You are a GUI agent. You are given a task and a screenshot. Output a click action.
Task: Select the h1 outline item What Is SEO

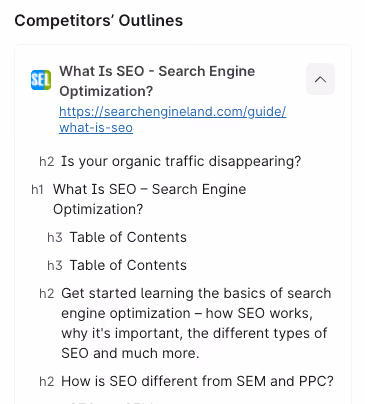coord(149,199)
